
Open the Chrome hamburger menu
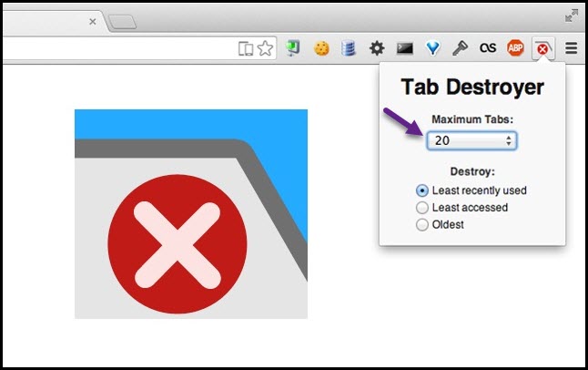pos(571,48)
